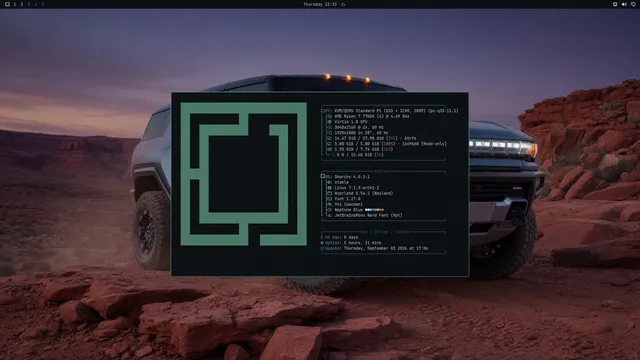Click the 941 (pacman) packages line

348,204
